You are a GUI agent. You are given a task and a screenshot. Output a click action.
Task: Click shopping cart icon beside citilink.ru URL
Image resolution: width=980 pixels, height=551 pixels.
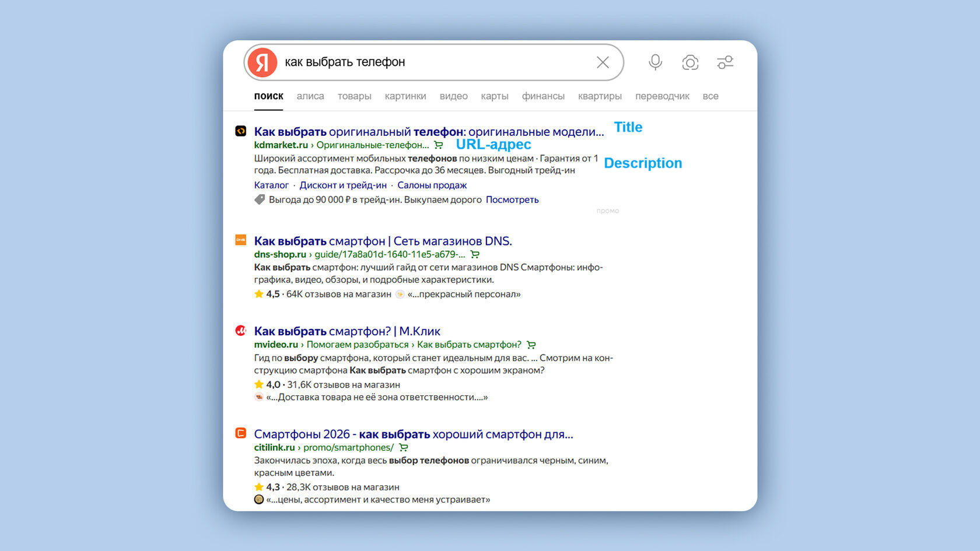[x=403, y=448]
